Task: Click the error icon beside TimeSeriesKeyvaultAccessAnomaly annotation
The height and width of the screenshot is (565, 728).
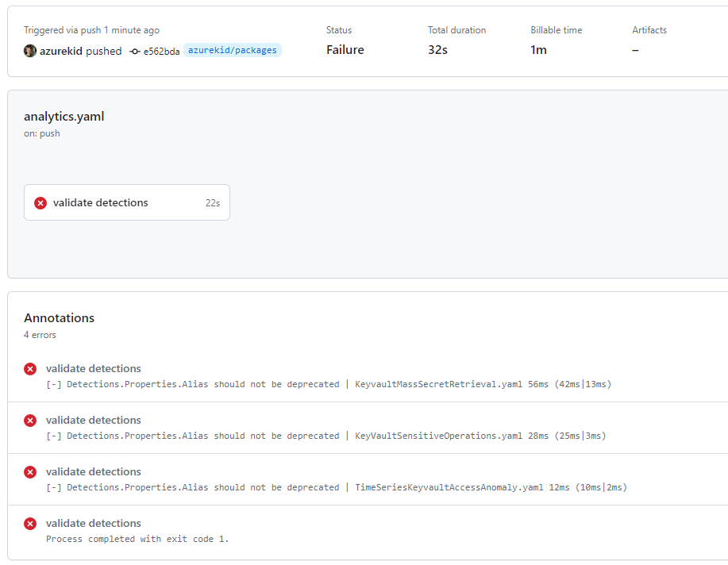Action: pyautogui.click(x=30, y=472)
